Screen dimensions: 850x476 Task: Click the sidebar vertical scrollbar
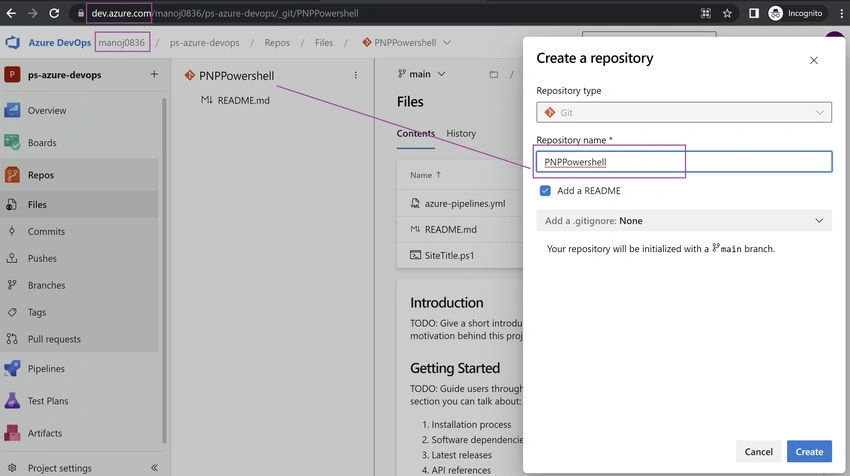click(164, 270)
